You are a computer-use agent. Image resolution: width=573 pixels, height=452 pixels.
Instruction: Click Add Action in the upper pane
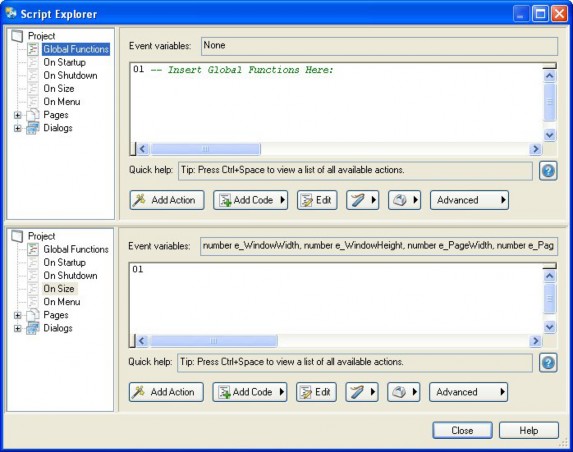tap(167, 200)
